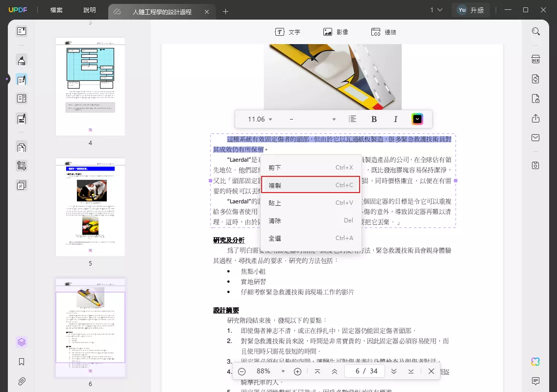Select the Crop pages tool
The width and height of the screenshot is (557, 392).
(21, 165)
